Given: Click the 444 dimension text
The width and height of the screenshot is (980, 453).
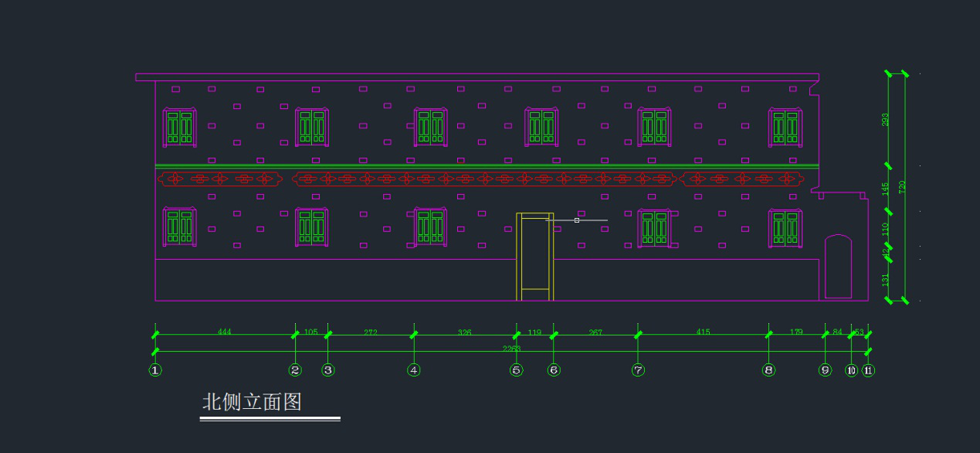Looking at the screenshot, I should click(224, 332).
